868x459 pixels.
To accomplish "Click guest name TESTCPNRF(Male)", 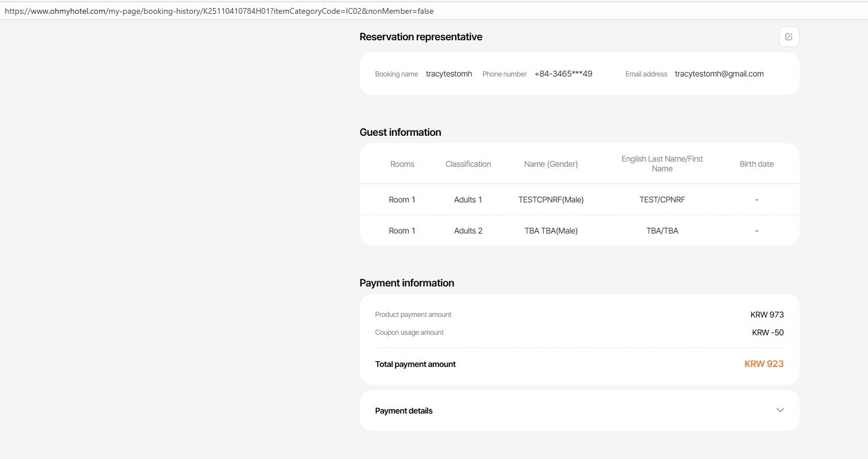I will pos(551,200).
